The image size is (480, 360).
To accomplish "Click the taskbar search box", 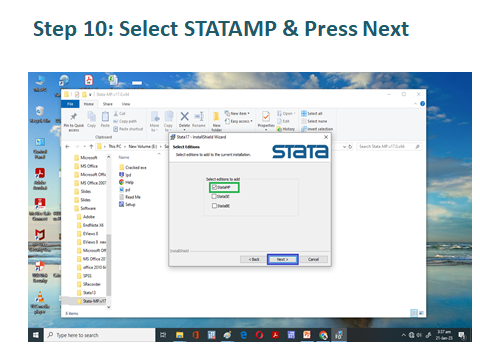I will pos(100,335).
